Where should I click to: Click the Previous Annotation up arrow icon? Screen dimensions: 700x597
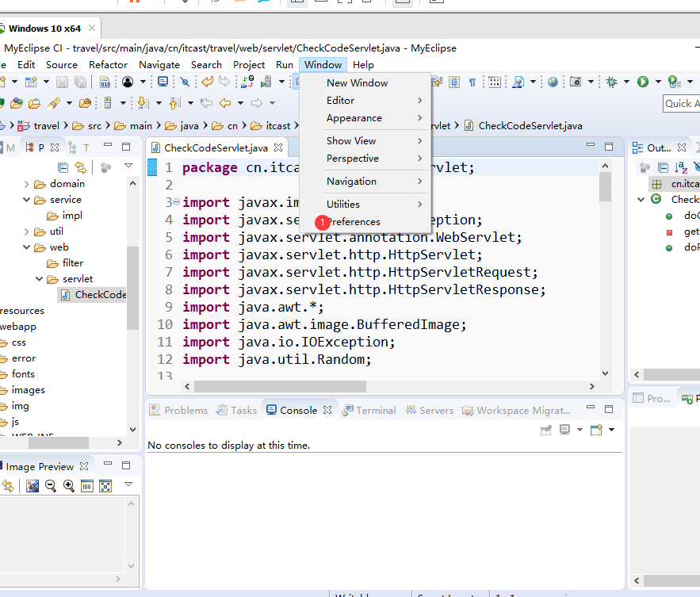174,103
